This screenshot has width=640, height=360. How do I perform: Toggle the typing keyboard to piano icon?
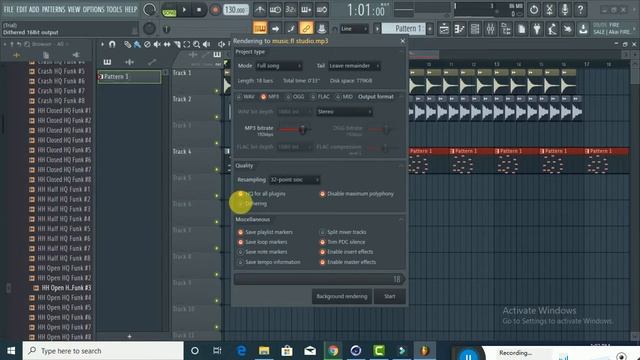pos(260,28)
